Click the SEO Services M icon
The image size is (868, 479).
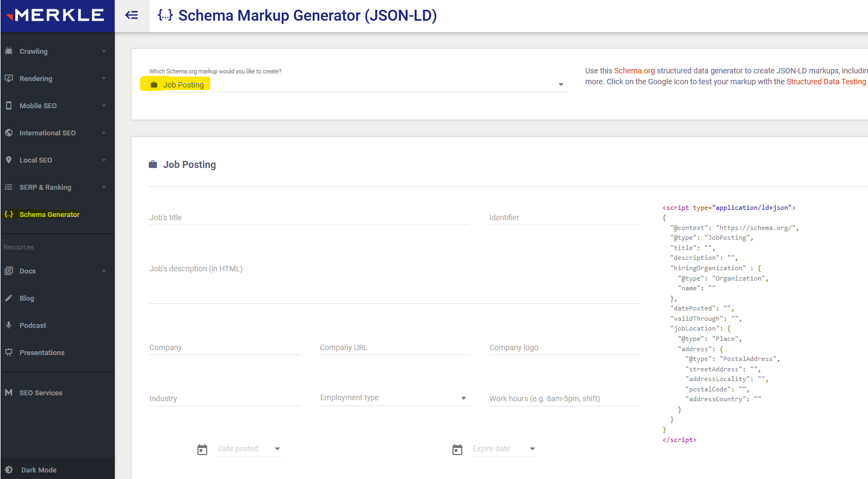[x=9, y=393]
